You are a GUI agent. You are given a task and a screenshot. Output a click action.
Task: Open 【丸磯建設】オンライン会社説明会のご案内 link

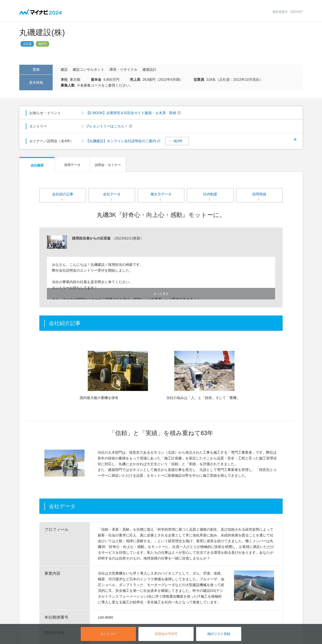(x=121, y=141)
